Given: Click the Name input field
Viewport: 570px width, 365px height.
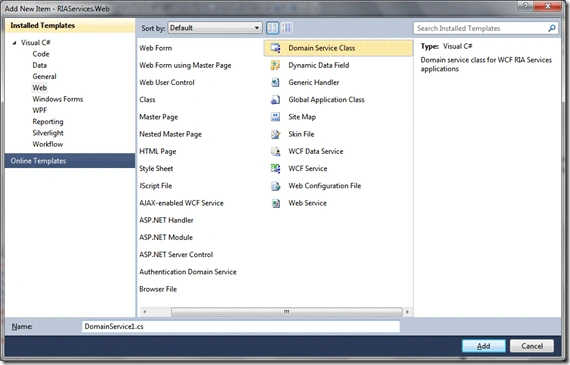Looking at the screenshot, I should [241, 326].
